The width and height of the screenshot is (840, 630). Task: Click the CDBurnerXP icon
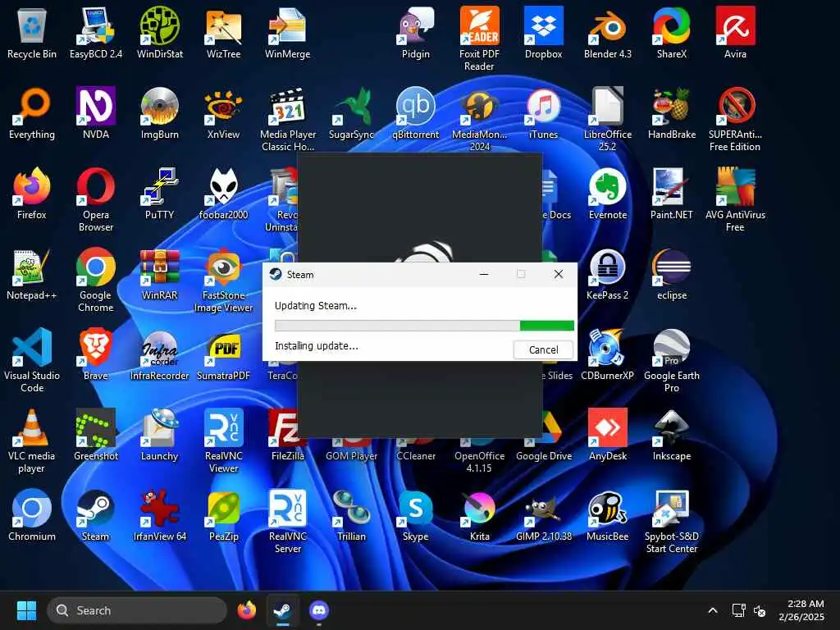(x=608, y=354)
